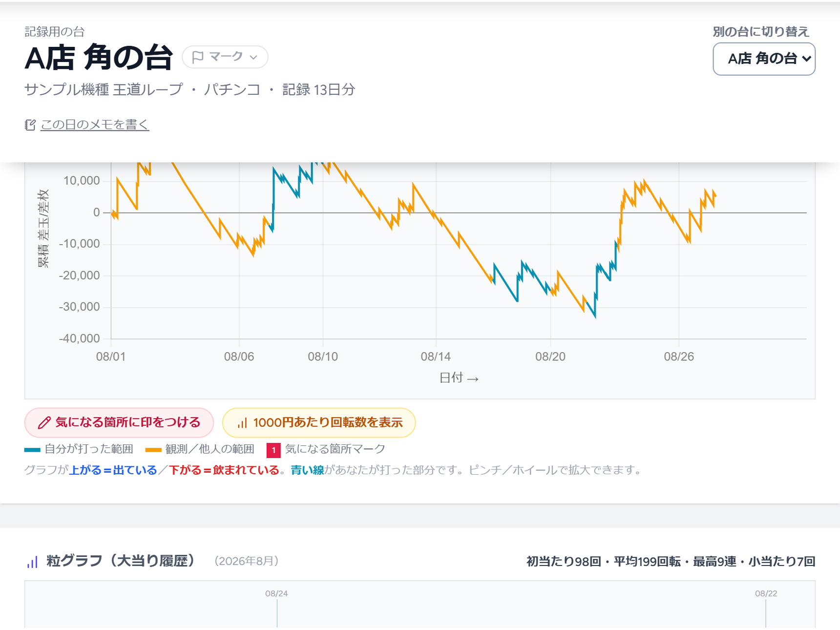Click the 粒グラフ bar chart icon
The image size is (840, 630).
[32, 562]
